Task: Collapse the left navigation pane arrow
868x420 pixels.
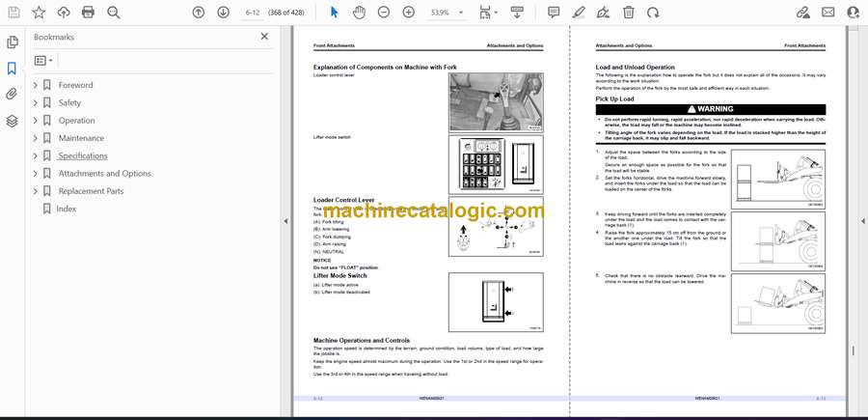Action: [285, 221]
